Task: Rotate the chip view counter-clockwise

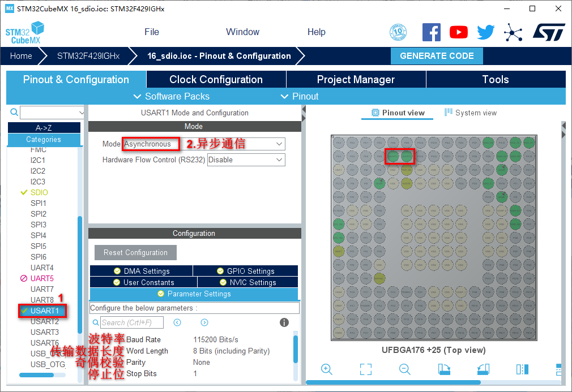Action: tap(483, 369)
